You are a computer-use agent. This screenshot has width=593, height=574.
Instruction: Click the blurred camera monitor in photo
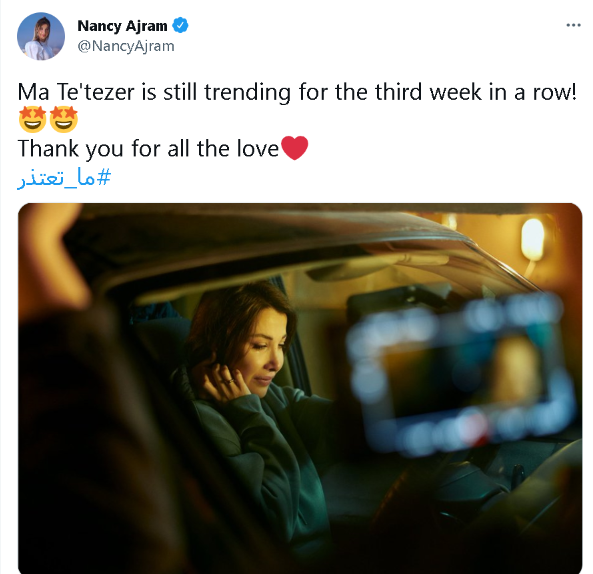[x=459, y=372]
